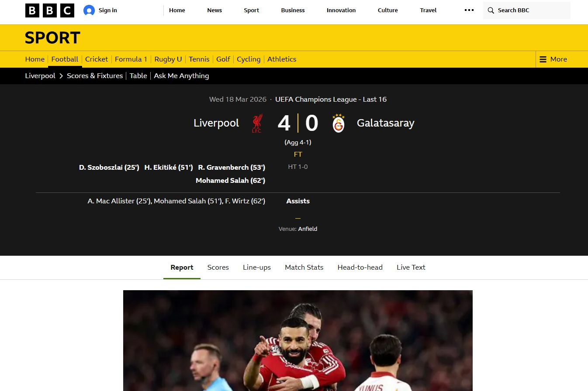Collapse the assists details line toggle

pos(298,218)
